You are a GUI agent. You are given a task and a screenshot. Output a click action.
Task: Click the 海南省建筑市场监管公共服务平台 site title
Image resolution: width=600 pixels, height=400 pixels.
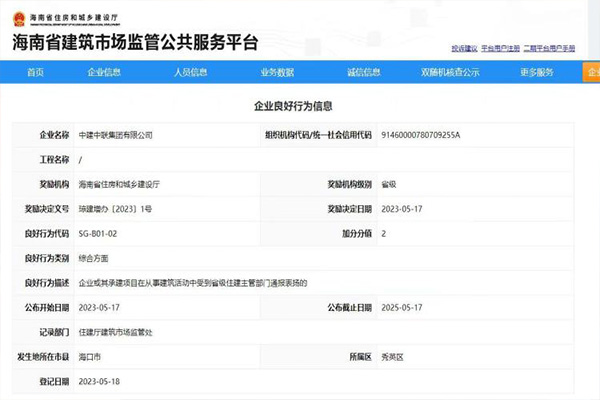tap(135, 42)
